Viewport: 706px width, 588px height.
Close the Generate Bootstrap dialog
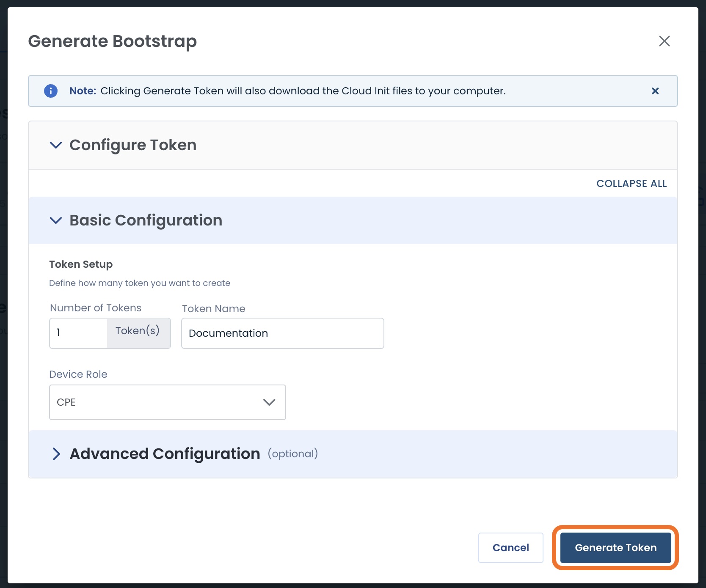tap(664, 41)
